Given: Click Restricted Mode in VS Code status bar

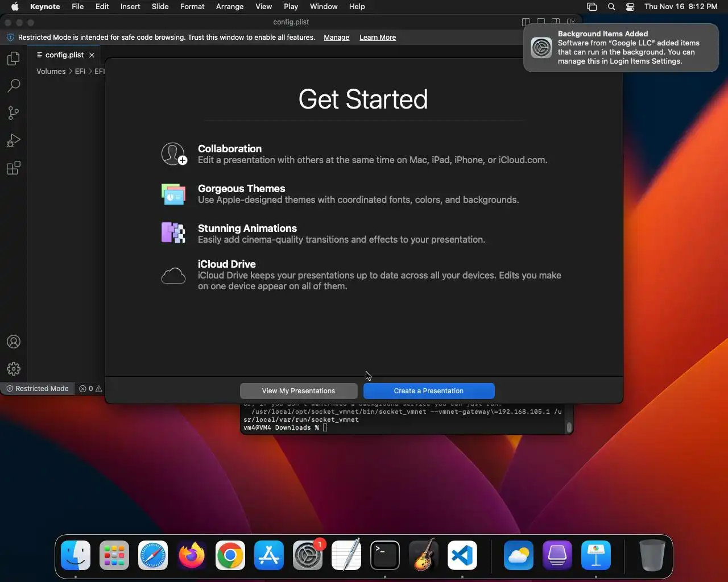Looking at the screenshot, I should (x=37, y=389).
